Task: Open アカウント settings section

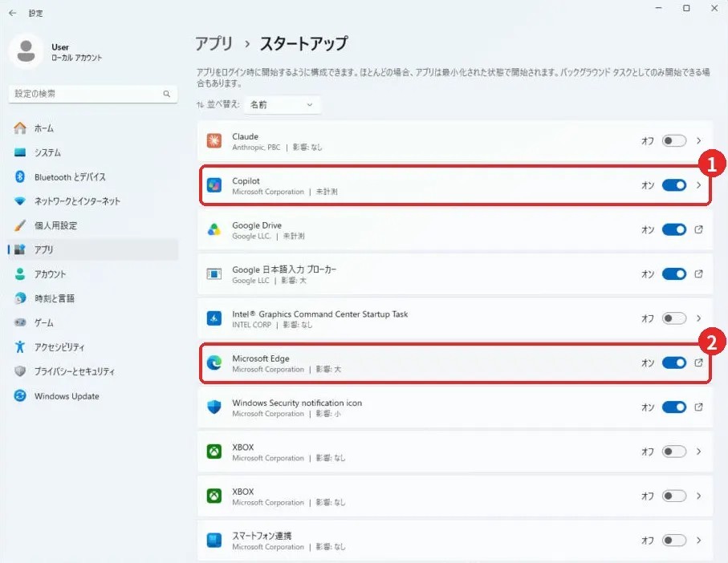Action: pyautogui.click(x=93, y=274)
